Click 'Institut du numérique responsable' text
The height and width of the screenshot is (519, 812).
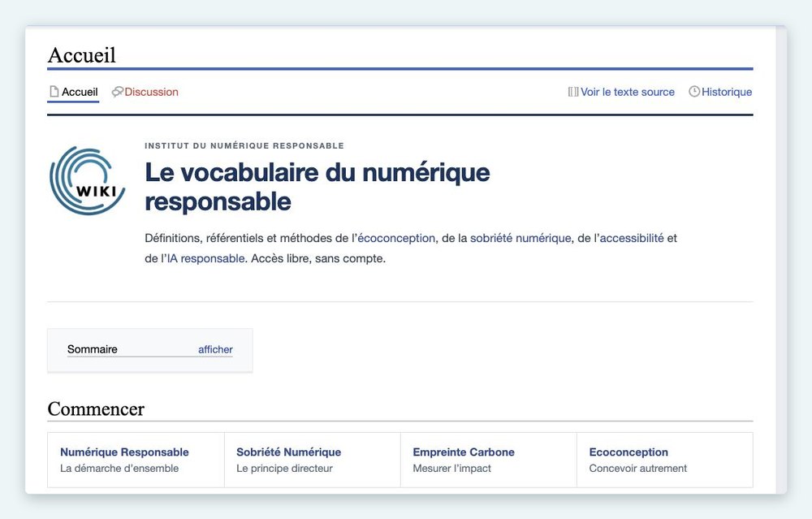(x=244, y=146)
